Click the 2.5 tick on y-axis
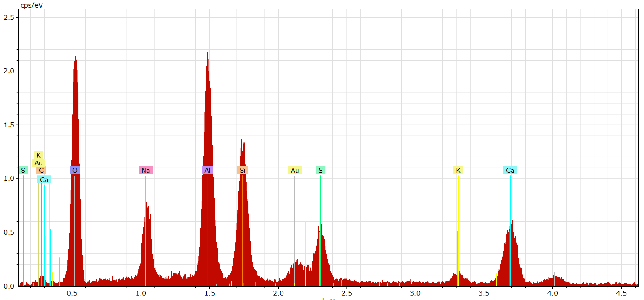Image resolution: width=644 pixels, height=300 pixels. (x=9, y=17)
